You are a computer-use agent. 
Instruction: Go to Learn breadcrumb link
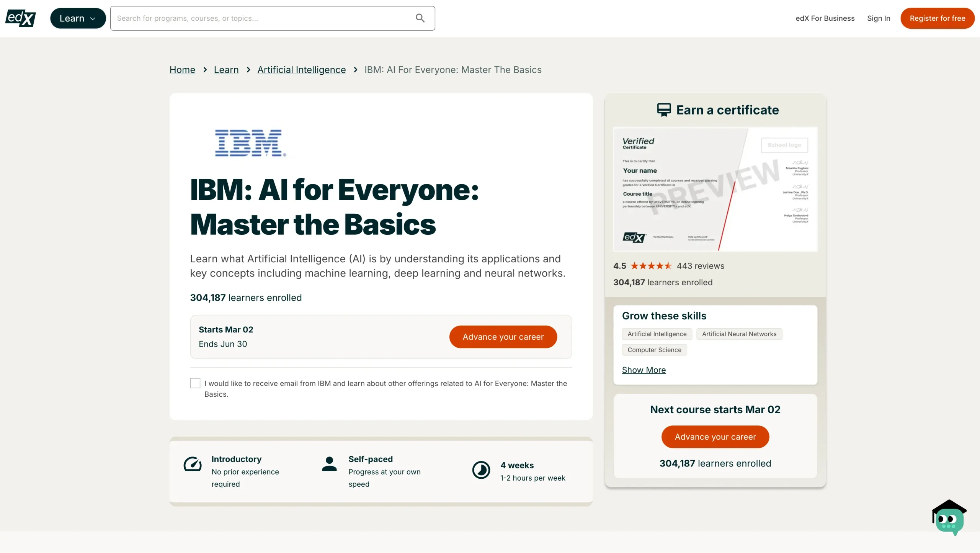click(226, 70)
